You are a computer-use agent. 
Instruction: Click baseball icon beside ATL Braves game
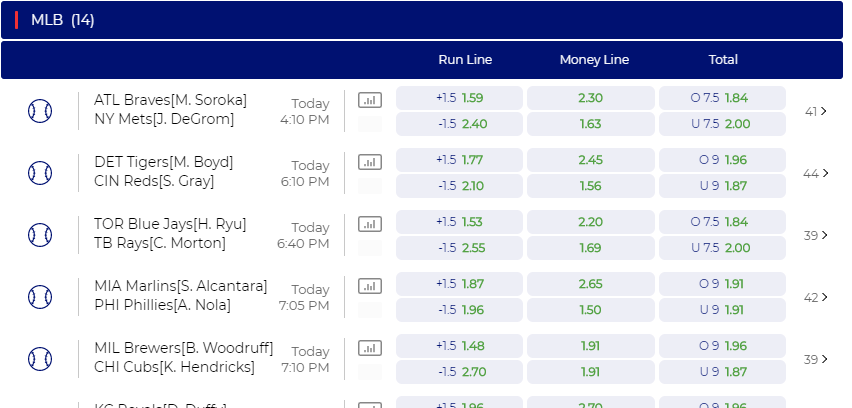pyautogui.click(x=40, y=111)
